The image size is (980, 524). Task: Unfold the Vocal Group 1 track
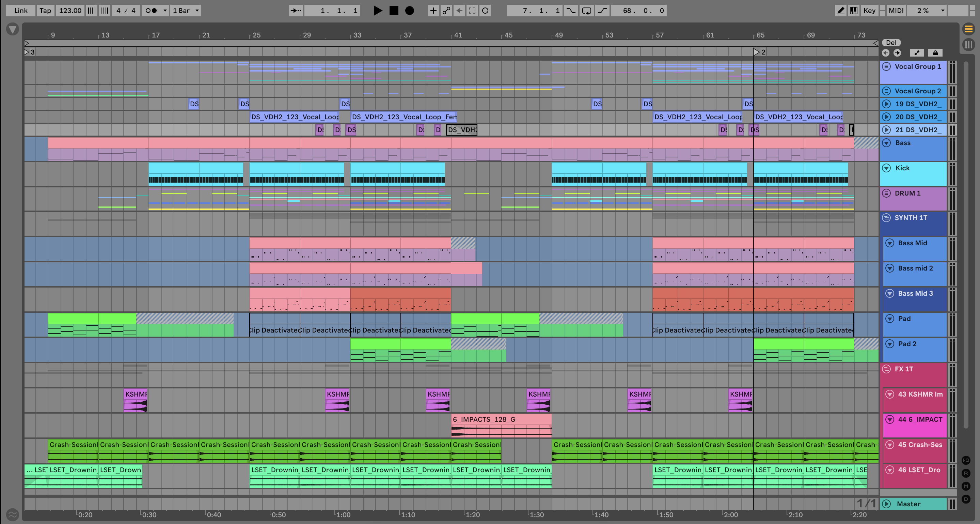tap(886, 66)
